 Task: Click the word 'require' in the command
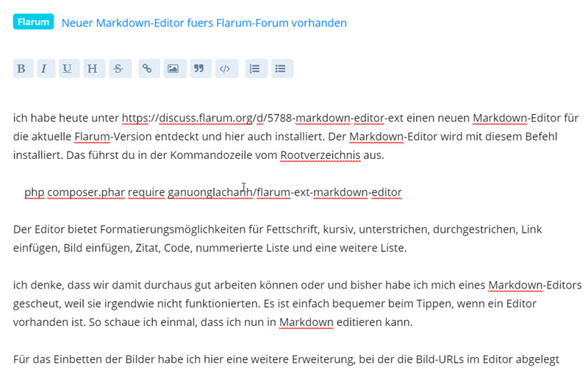click(146, 192)
